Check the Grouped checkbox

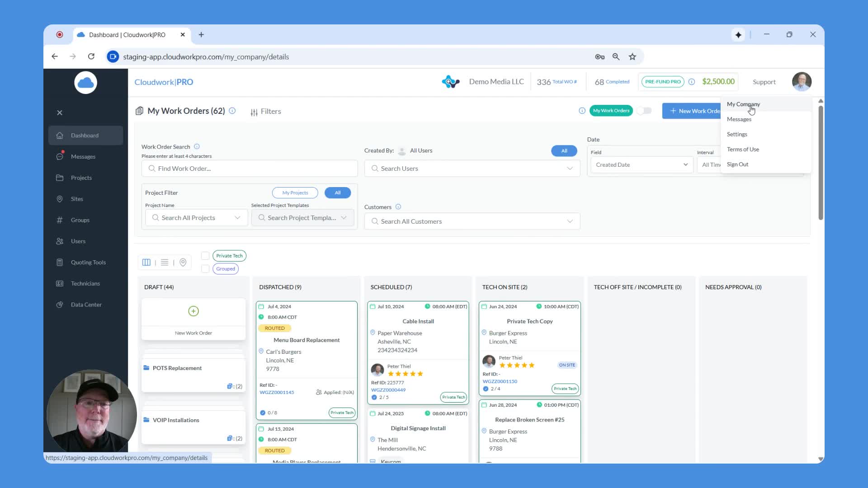tap(205, 269)
